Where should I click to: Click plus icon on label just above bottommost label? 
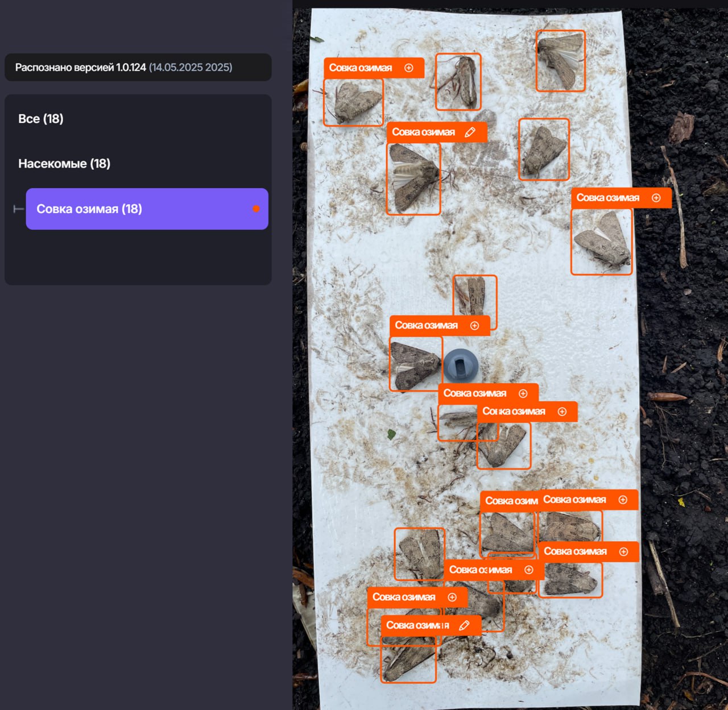(x=452, y=597)
